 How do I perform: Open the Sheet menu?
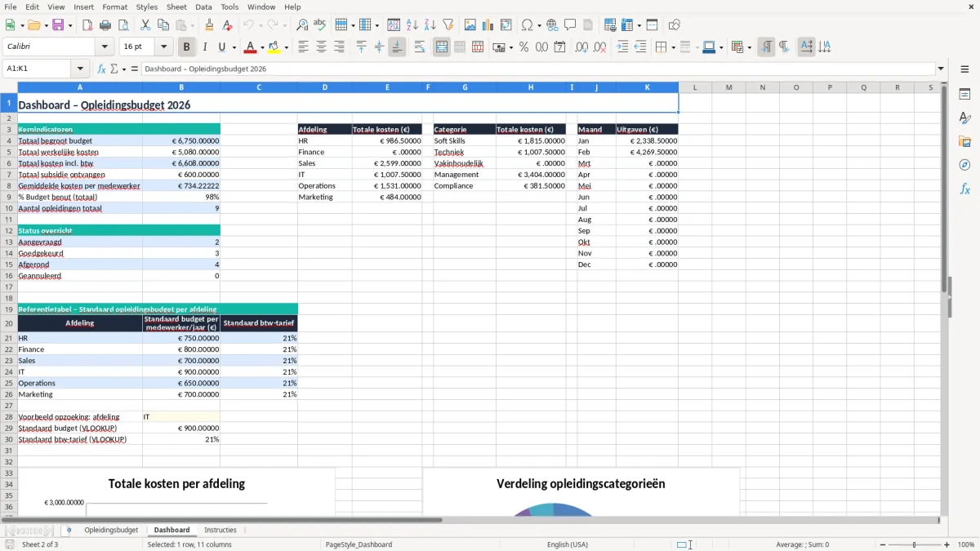pos(176,7)
